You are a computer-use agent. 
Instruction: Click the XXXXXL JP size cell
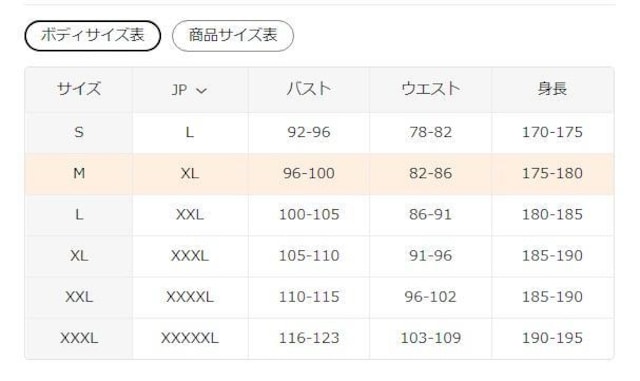click(x=190, y=338)
